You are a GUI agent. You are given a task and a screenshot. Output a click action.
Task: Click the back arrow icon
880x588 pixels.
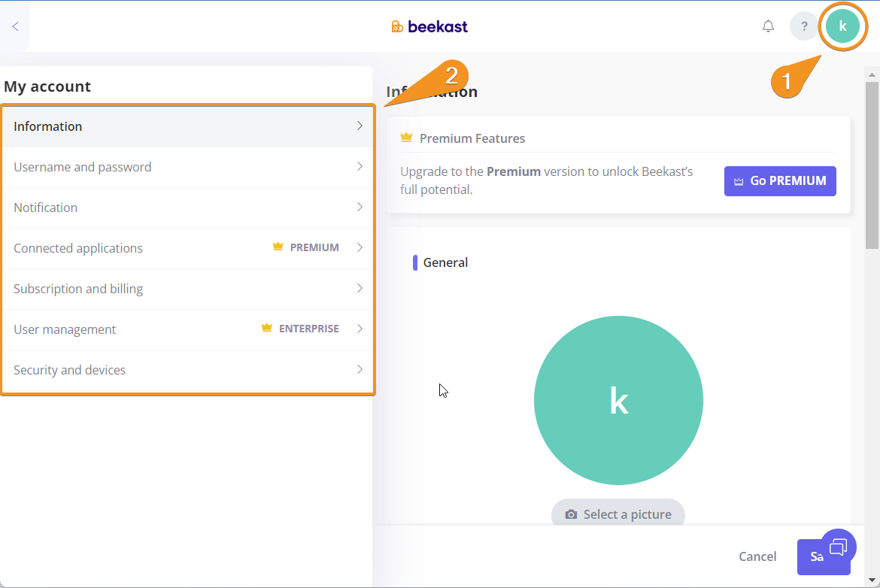pyautogui.click(x=15, y=26)
